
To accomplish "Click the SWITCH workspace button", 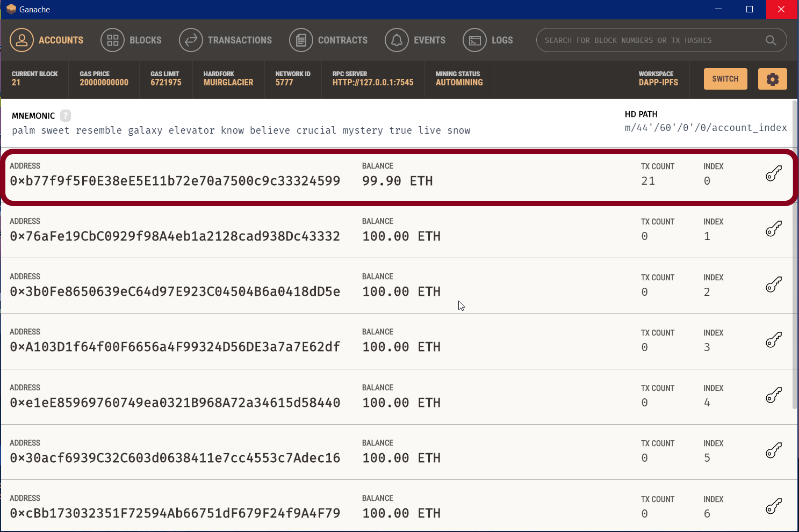I will pyautogui.click(x=725, y=78).
